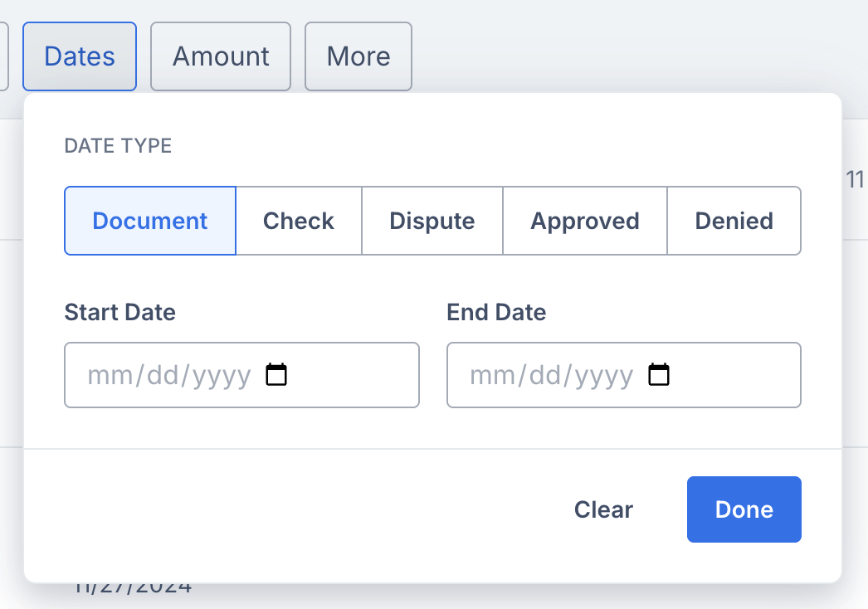The image size is (868, 609).
Task: Select the Document date type
Action: point(150,221)
